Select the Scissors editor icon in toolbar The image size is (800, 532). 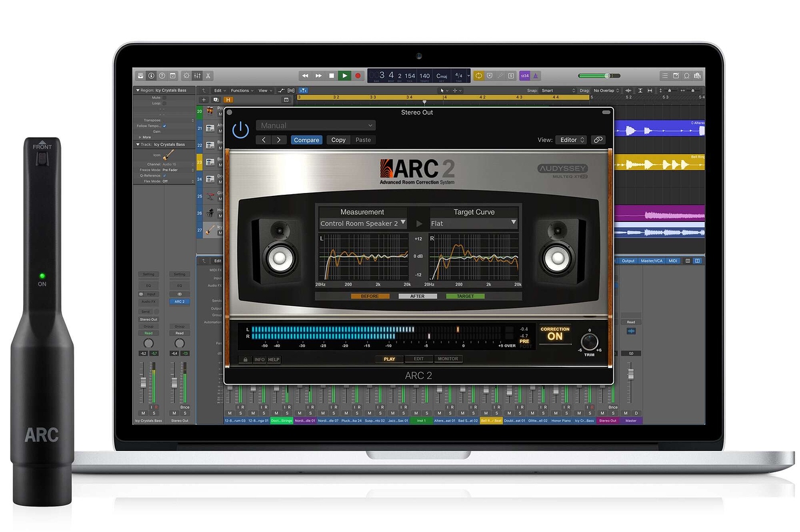tap(208, 76)
